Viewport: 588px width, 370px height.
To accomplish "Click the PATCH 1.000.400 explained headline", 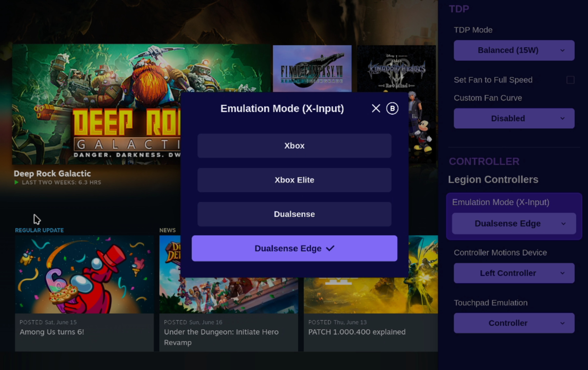I will click(357, 332).
